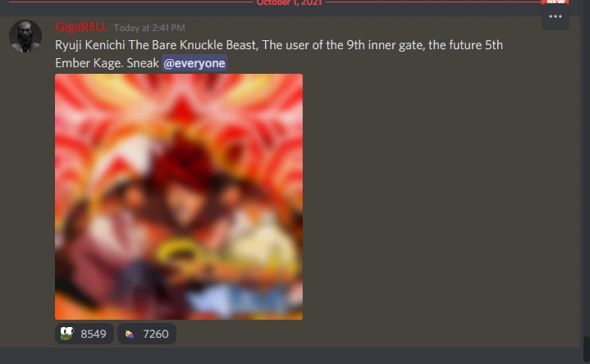Click the 8549 reaction count
The image size is (590, 364).
(94, 334)
